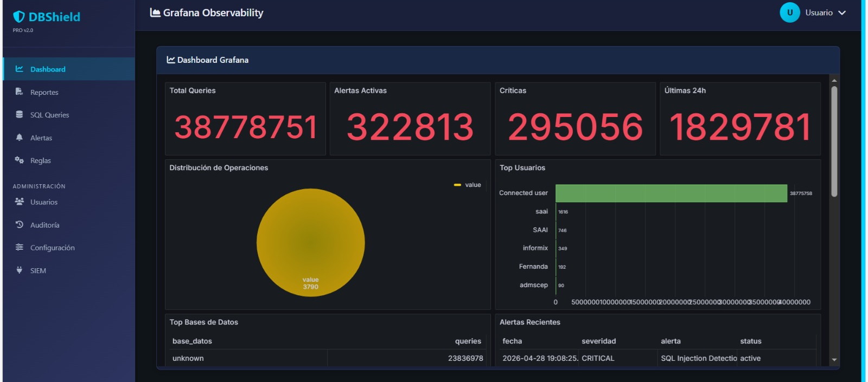
Task: Click the Alertas Recientes panel title
Action: (530, 322)
